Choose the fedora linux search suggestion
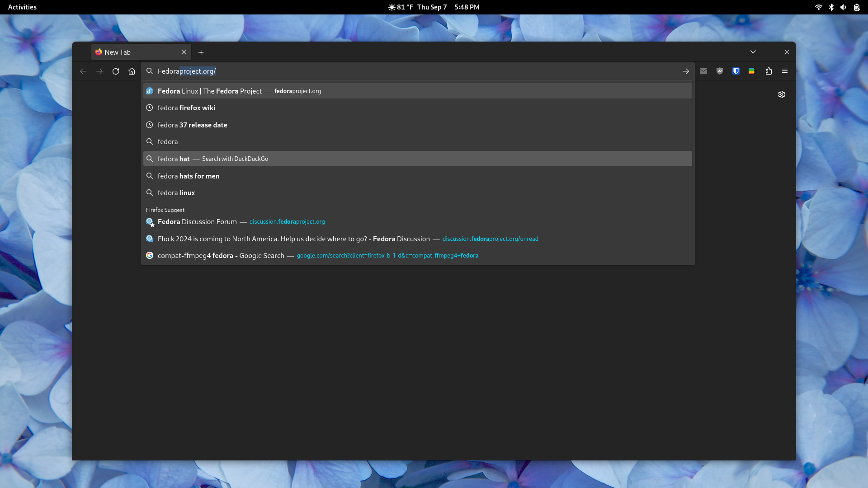Screen dimensions: 868x488 point(417,193)
